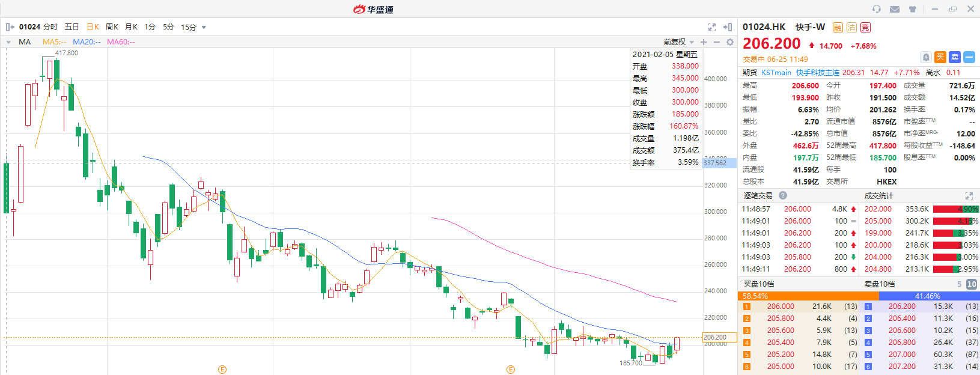
Task: Click the 成交统计 panel header
Action: pyautogui.click(x=879, y=196)
